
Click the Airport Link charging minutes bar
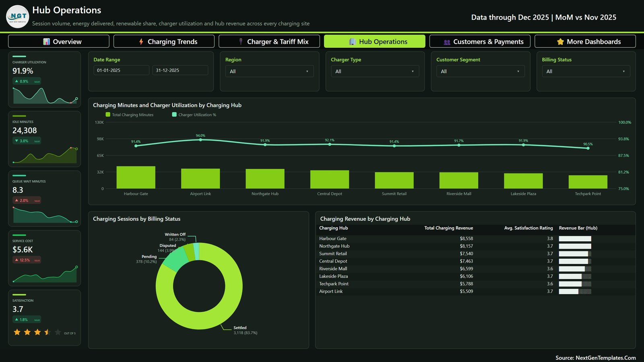coord(200,179)
